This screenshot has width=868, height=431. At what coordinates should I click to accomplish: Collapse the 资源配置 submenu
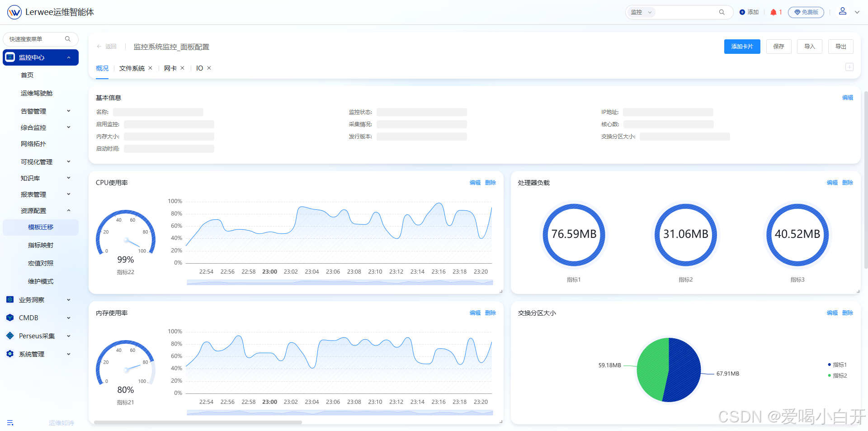[x=69, y=210]
